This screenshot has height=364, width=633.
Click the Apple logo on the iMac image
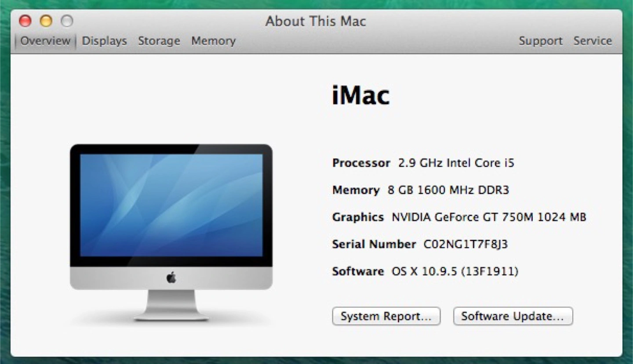coord(171,278)
